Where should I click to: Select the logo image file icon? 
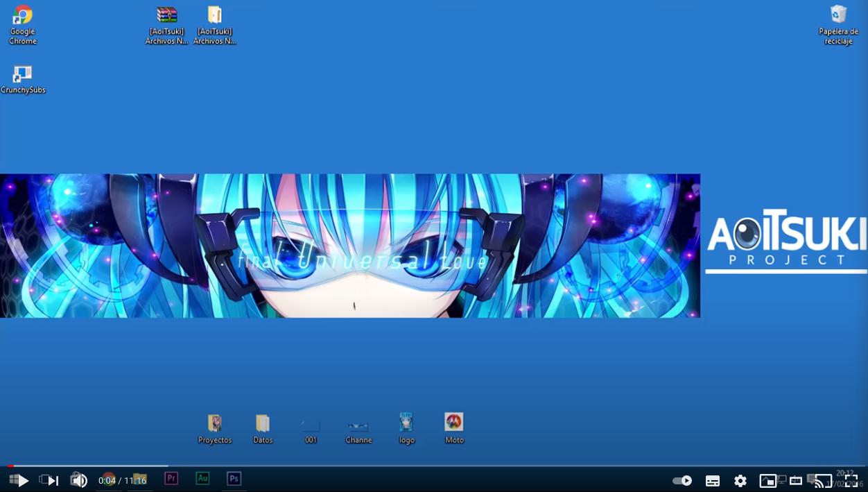[x=406, y=429]
